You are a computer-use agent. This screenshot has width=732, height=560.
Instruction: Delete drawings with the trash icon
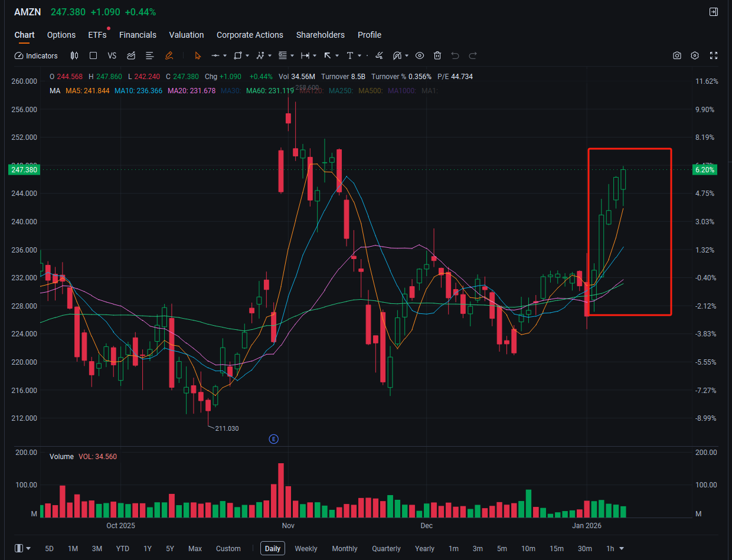tap(437, 55)
